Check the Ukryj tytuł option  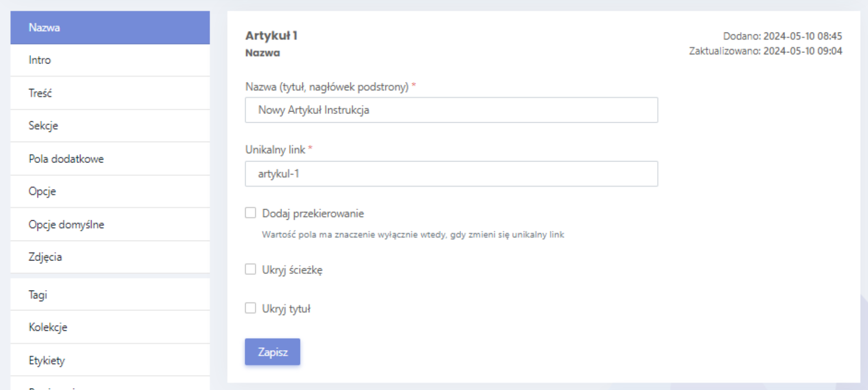(250, 308)
